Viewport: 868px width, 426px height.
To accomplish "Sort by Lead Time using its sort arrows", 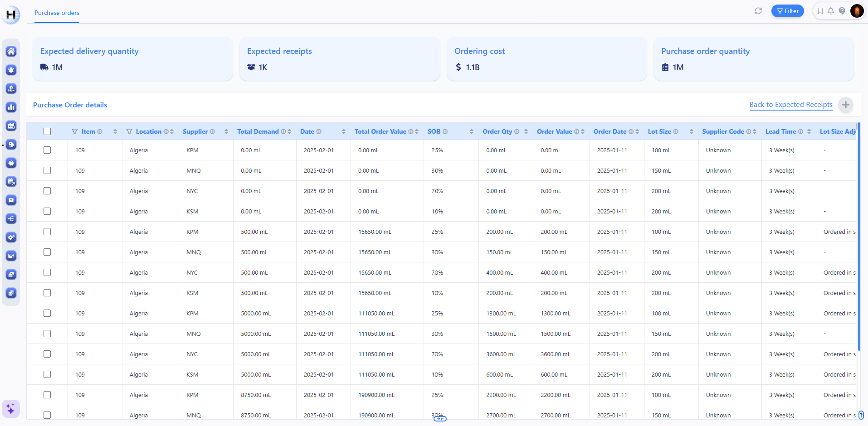I will pos(809,131).
